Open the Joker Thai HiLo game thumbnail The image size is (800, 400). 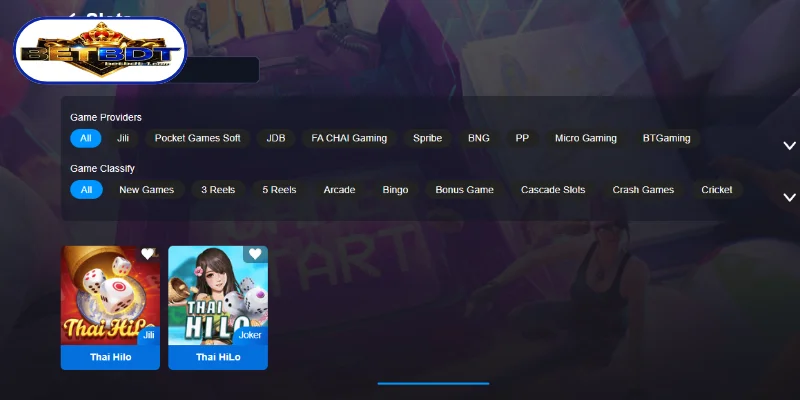218,295
